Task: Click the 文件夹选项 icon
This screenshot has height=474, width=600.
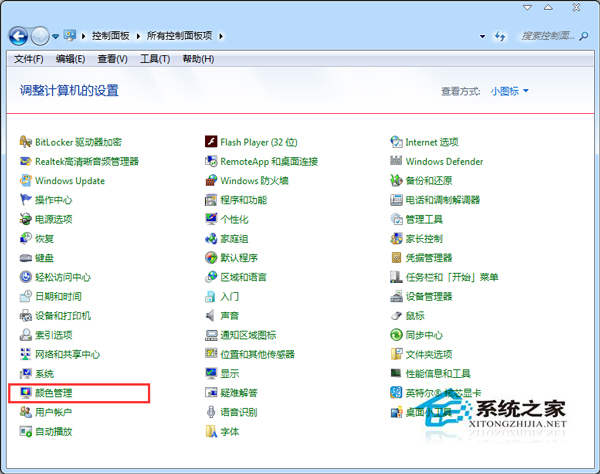Action: point(396,354)
